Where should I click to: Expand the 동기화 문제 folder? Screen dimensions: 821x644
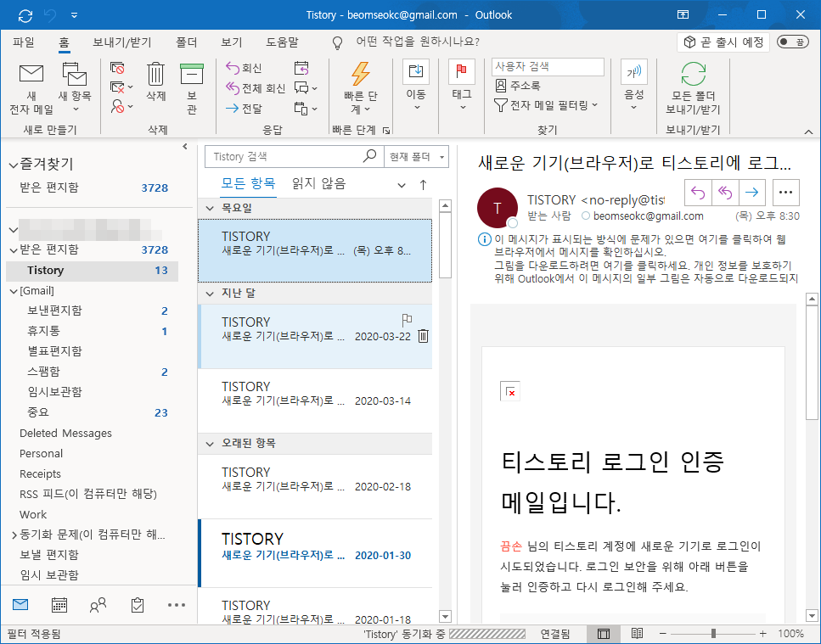coord(14,535)
